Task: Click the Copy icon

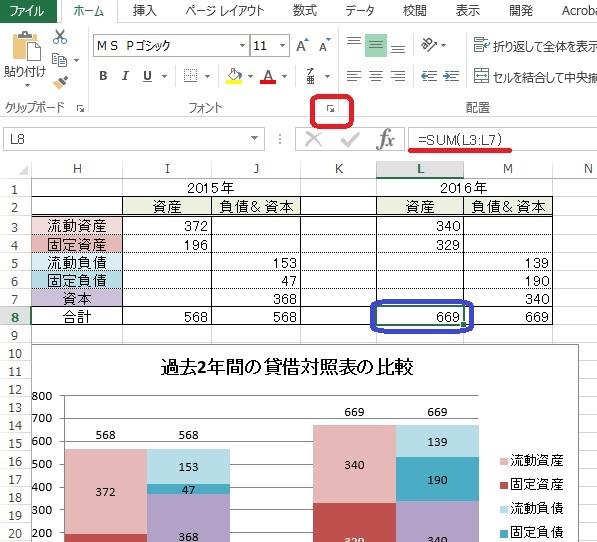Action: tap(59, 60)
